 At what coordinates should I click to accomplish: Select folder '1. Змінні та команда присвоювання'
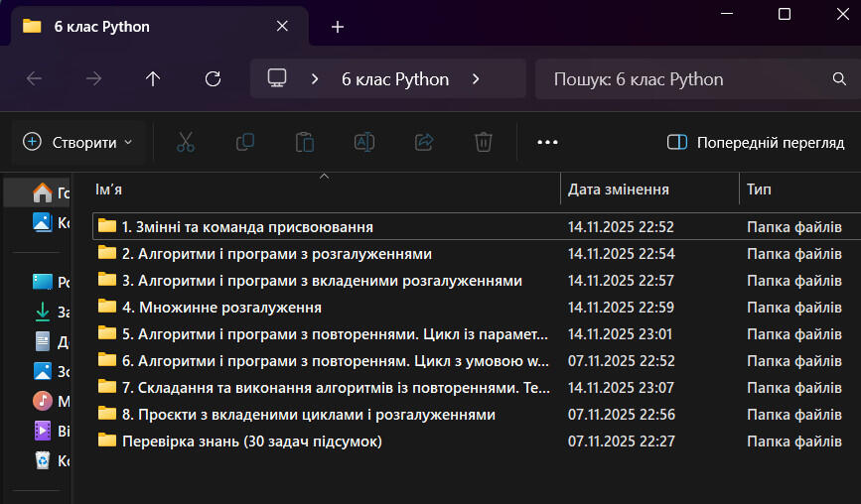pos(477,226)
